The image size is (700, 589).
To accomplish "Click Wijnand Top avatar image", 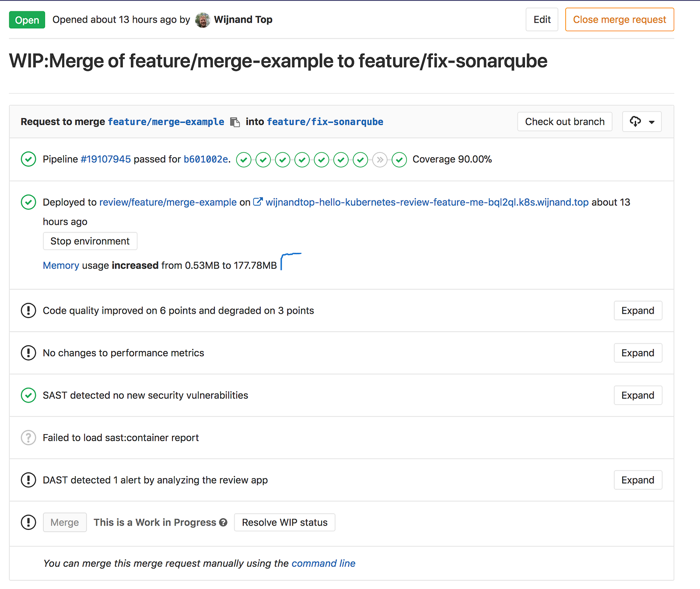I will click(203, 20).
